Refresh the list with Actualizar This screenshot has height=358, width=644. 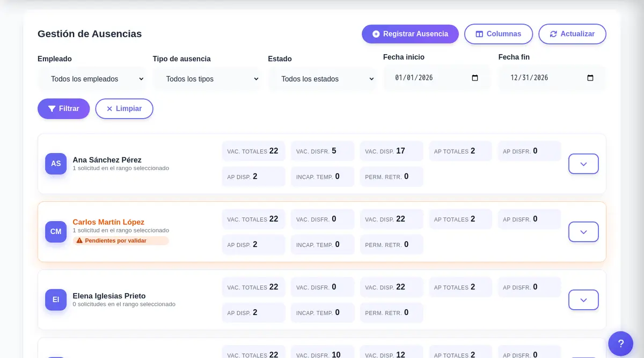[572, 34]
